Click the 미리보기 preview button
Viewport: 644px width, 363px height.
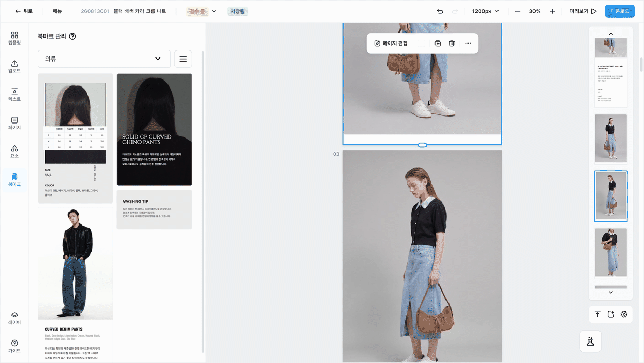583,11
